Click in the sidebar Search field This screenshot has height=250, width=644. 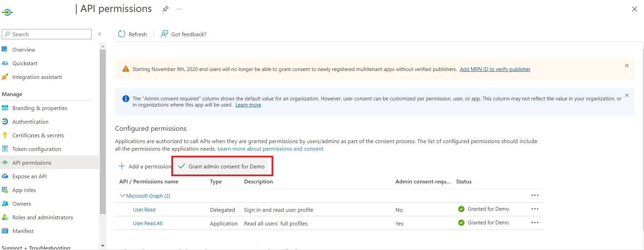coord(47,34)
